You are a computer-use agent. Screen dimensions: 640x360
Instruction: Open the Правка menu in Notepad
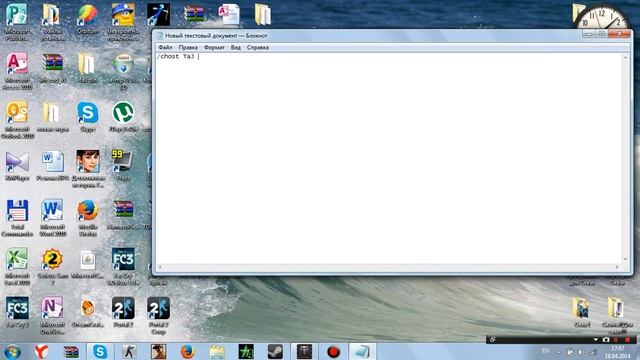[188, 47]
